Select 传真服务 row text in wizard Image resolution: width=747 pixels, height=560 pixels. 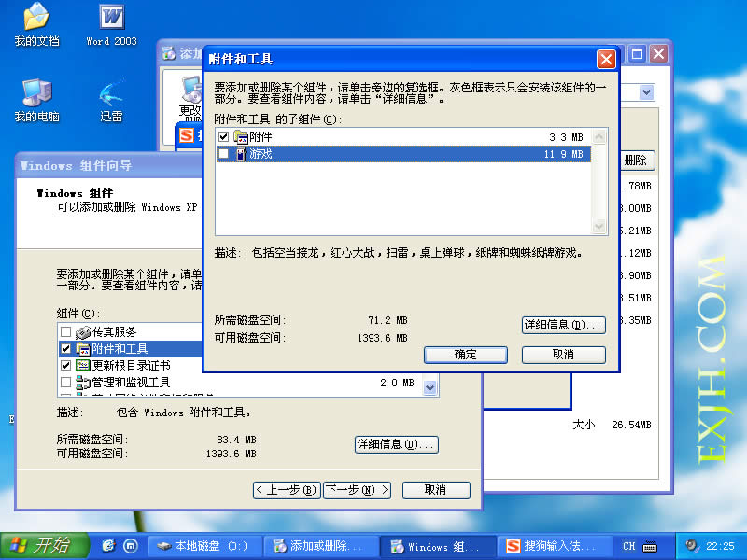point(114,332)
